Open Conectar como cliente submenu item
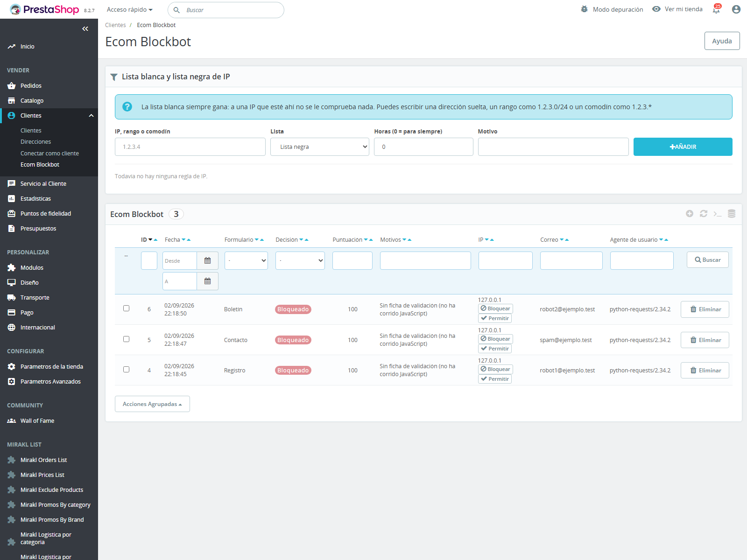 tap(49, 154)
